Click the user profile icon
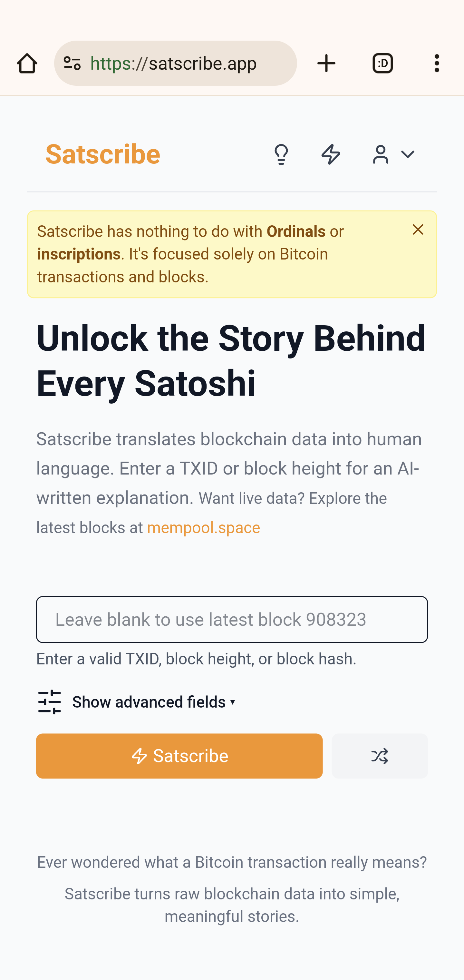This screenshot has height=980, width=464. coord(381,154)
